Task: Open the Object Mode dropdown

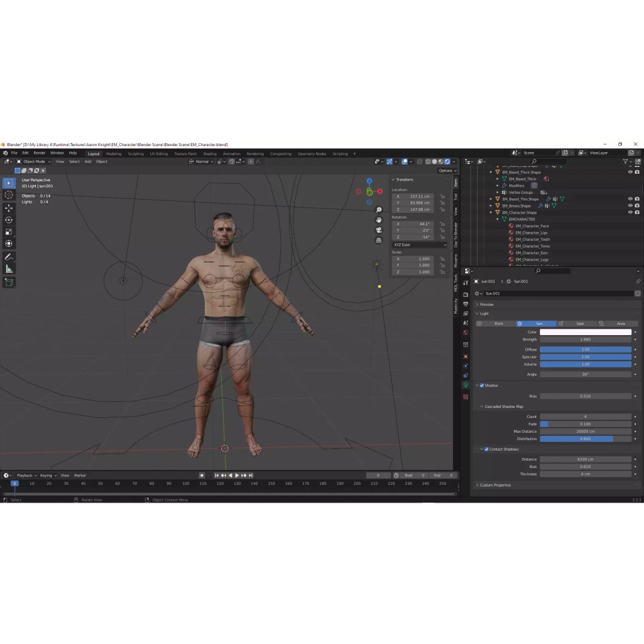Action: (x=33, y=162)
